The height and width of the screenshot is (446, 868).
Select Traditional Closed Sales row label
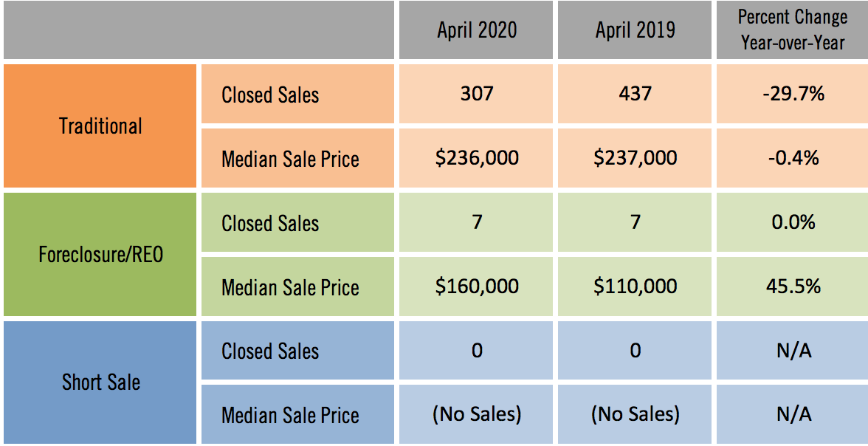(x=270, y=95)
